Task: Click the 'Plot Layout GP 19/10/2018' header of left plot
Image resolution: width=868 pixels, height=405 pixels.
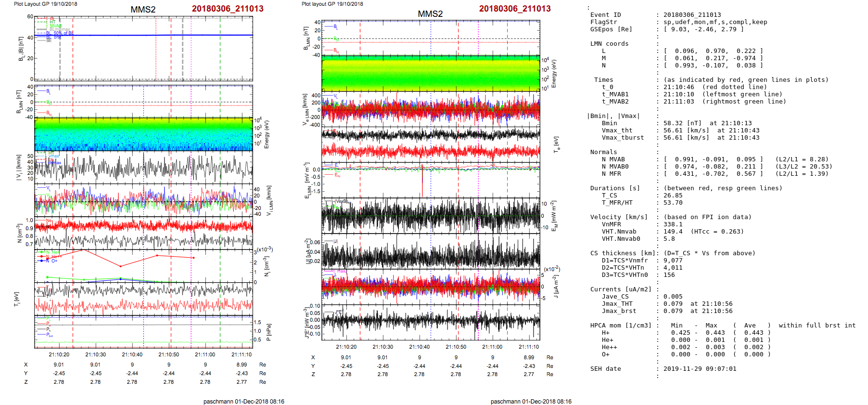Action: pos(45,4)
